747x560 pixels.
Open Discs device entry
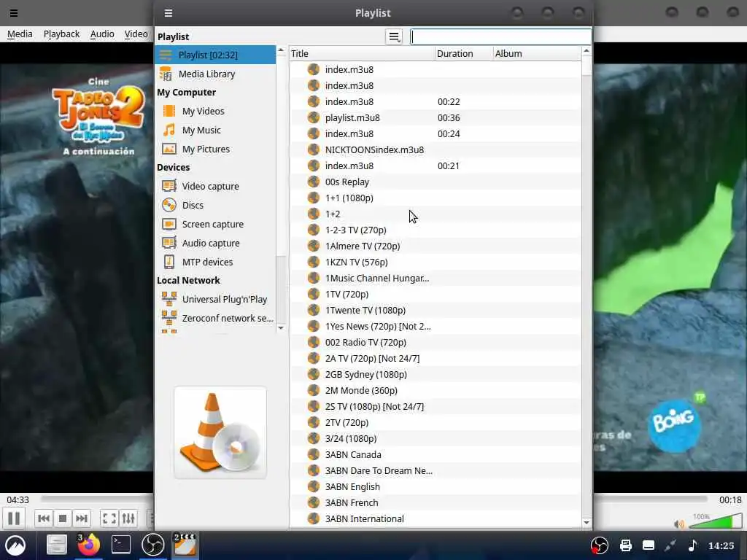(215, 205)
